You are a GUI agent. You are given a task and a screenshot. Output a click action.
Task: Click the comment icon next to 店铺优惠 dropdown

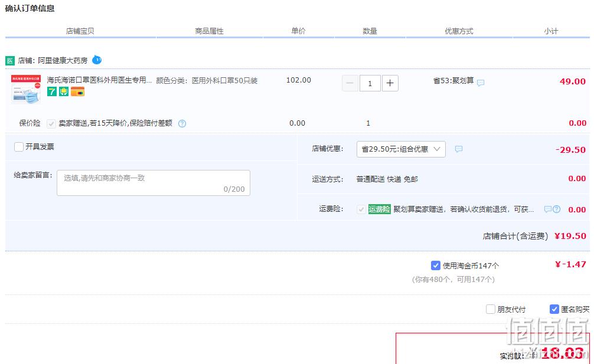click(459, 149)
